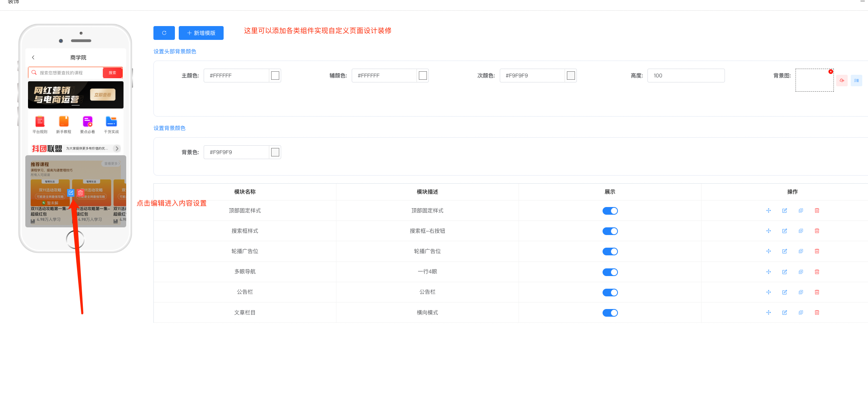Toggle display switch for 轮播广告位
868x411 pixels.
[x=610, y=252]
